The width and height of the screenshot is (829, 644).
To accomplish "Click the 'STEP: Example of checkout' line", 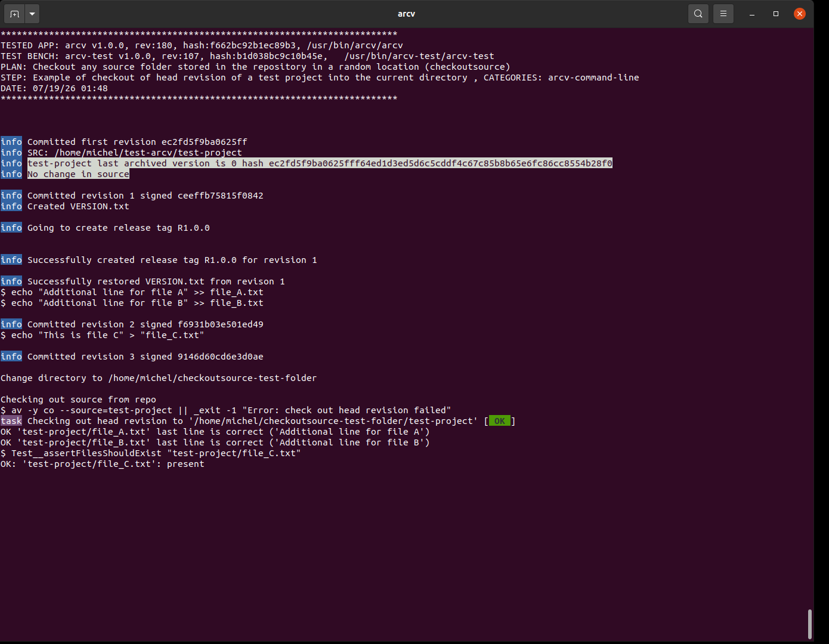I will [x=320, y=78].
